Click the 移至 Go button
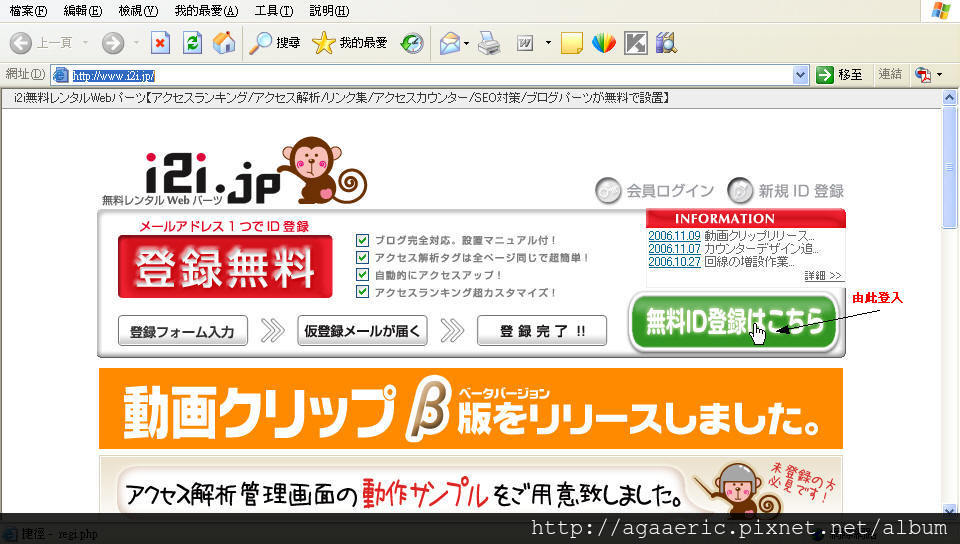This screenshot has height=544, width=960. [x=840, y=75]
